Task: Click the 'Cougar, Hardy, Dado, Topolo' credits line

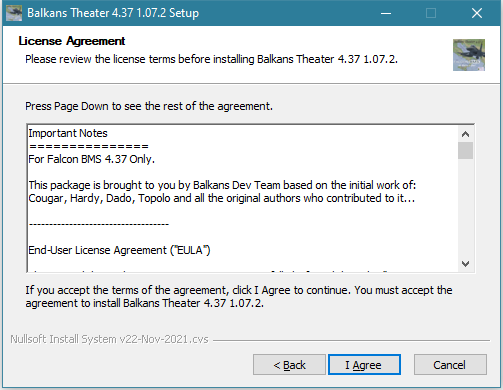Action: [222, 198]
